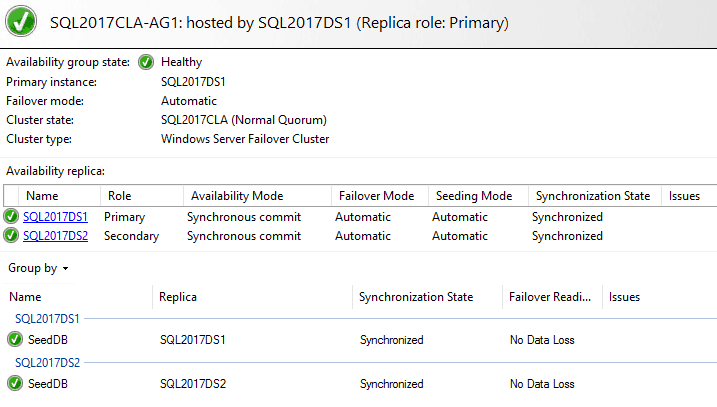Collapse the SQL2017DS1 database group header
The image size is (717, 407).
(x=47, y=319)
